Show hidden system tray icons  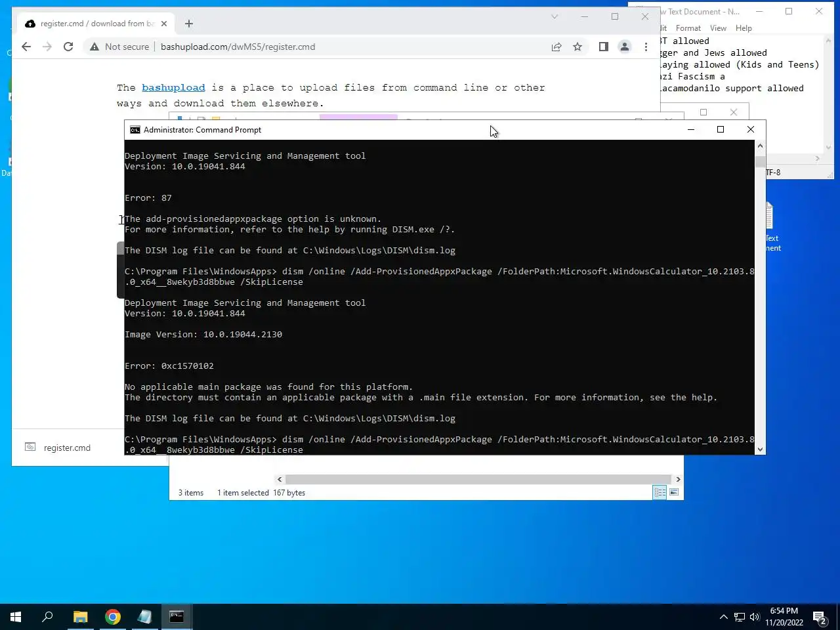point(723,617)
